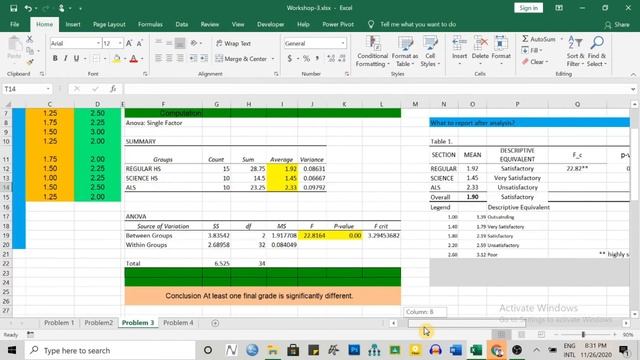
Task: Click the Find & Select magnifier icon
Action: [x=597, y=42]
